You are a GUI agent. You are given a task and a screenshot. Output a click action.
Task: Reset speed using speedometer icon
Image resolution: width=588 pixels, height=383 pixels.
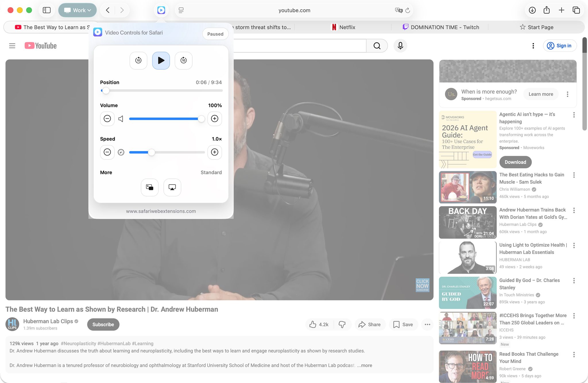(121, 152)
